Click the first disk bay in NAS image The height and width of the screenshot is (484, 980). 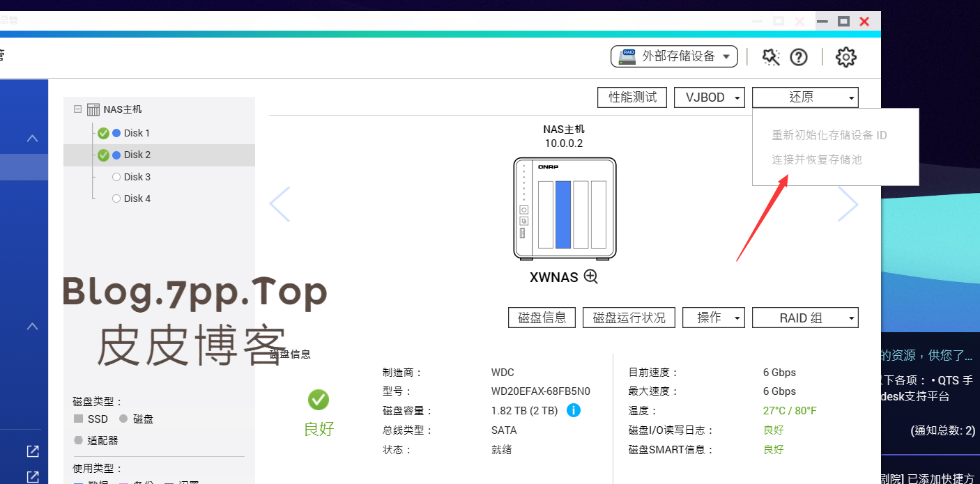[x=545, y=214]
